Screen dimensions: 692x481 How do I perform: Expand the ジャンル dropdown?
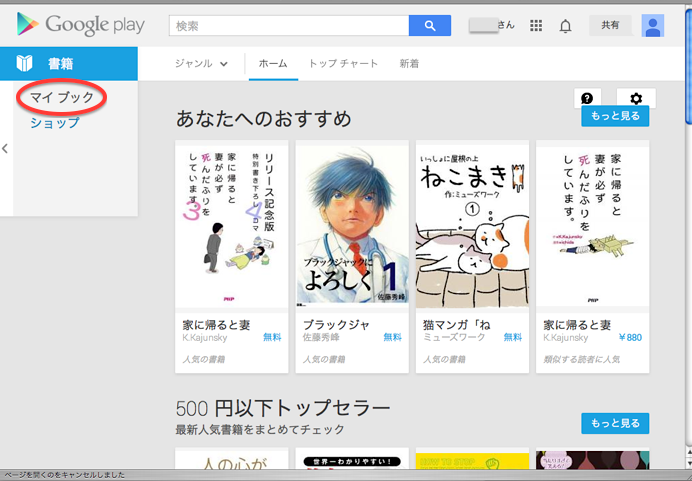201,64
